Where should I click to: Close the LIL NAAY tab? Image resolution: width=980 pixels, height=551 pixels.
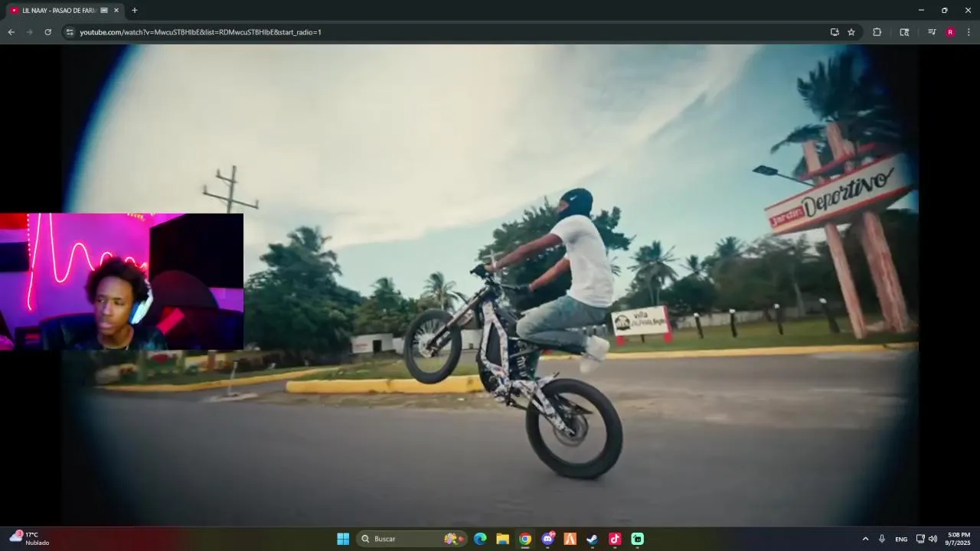click(x=116, y=10)
